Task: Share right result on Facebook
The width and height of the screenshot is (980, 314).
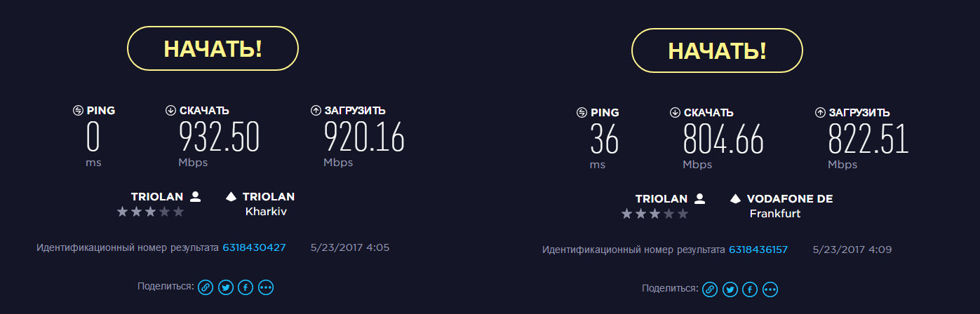Action: tap(750, 289)
